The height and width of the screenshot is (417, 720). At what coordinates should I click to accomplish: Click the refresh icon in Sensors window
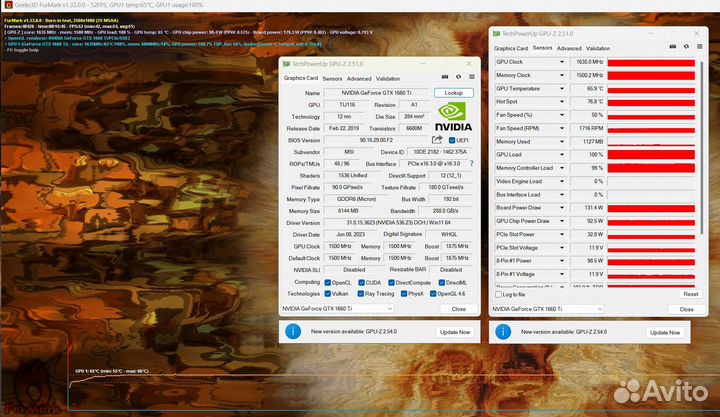tap(686, 46)
